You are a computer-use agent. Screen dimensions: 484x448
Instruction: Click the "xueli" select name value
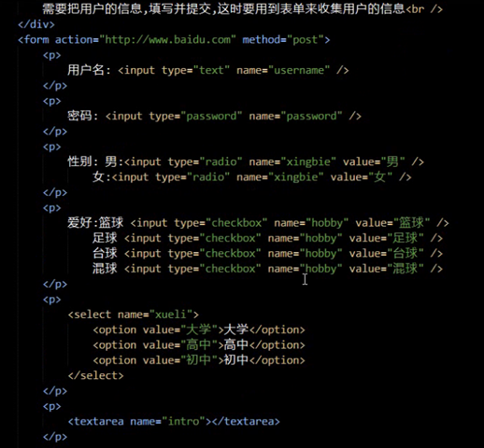click(x=171, y=315)
